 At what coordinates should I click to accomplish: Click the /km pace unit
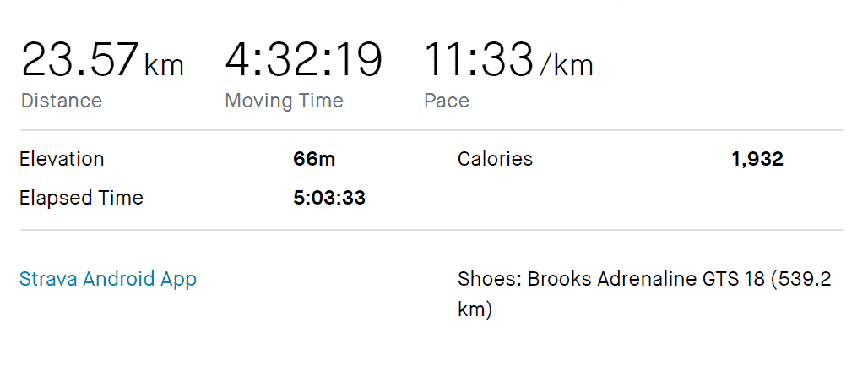pos(566,65)
